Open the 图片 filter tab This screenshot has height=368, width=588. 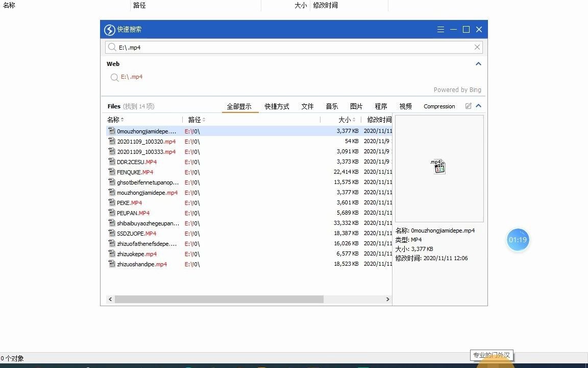pos(356,106)
